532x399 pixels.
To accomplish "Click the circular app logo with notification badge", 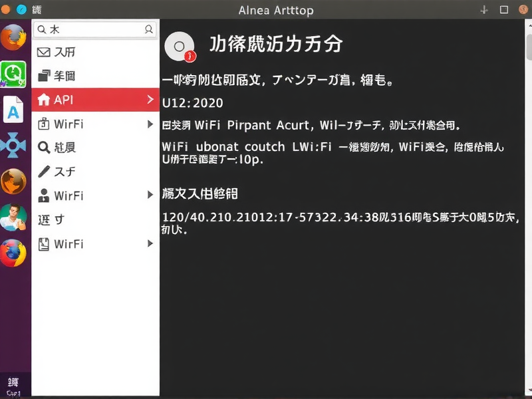I will tap(179, 45).
